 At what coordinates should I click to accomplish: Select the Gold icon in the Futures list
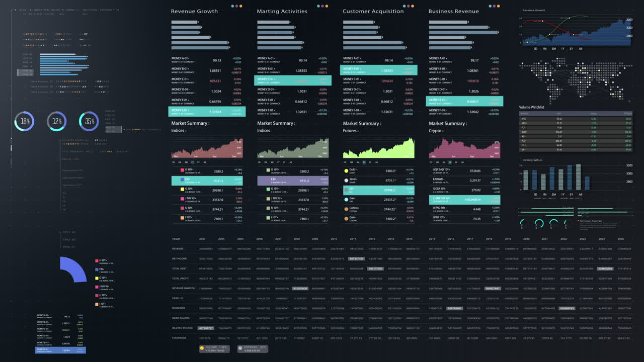point(346,170)
